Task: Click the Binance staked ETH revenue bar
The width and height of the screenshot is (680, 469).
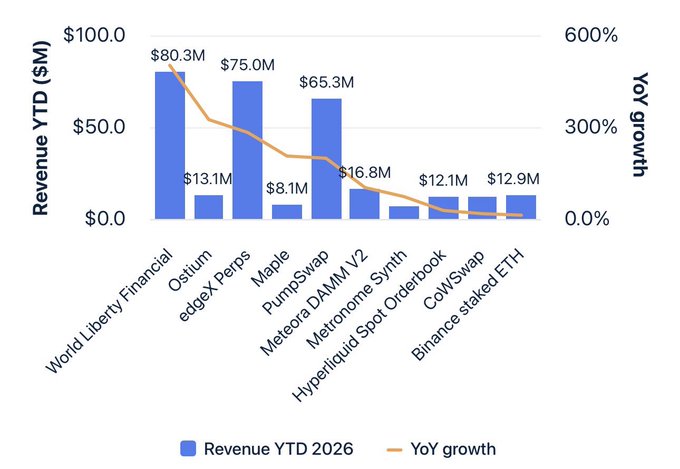Action: click(x=521, y=207)
